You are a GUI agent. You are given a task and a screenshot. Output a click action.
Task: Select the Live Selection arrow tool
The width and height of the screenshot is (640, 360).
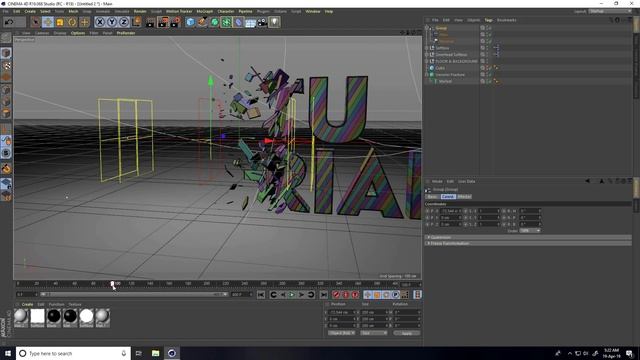point(36,22)
